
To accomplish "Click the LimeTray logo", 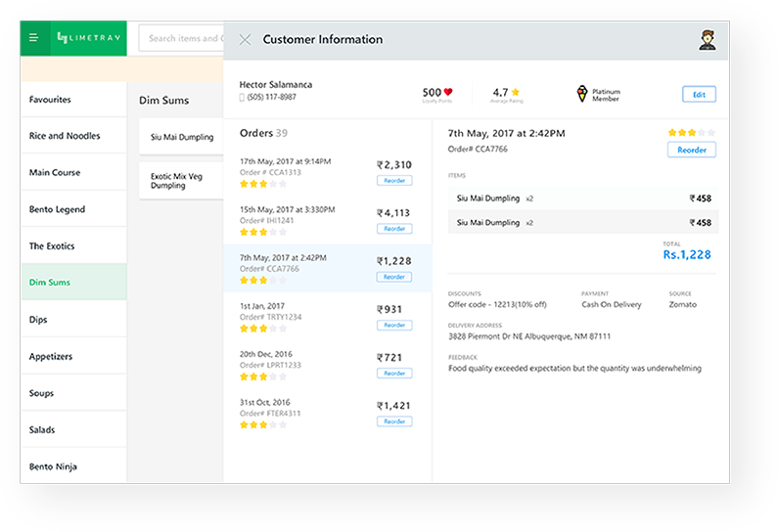I will click(x=86, y=38).
